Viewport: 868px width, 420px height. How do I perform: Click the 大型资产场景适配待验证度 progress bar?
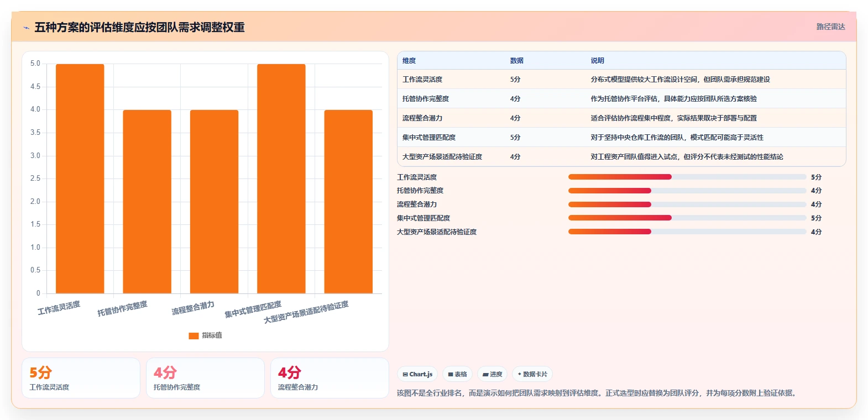point(687,232)
